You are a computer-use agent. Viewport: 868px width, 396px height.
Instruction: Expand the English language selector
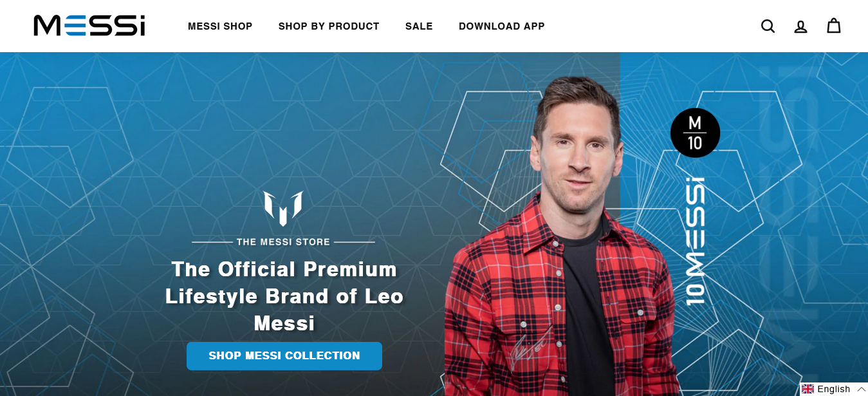coord(834,389)
